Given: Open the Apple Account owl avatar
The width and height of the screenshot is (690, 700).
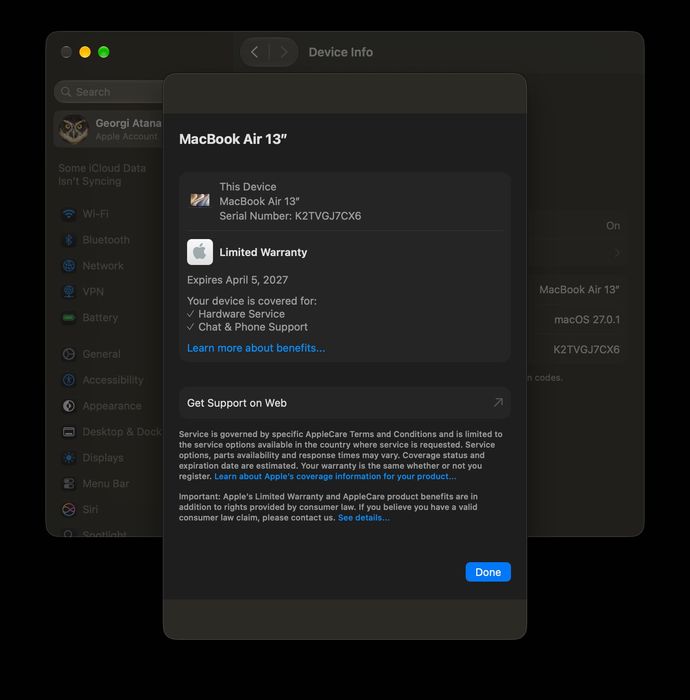Looking at the screenshot, I should pos(74,129).
